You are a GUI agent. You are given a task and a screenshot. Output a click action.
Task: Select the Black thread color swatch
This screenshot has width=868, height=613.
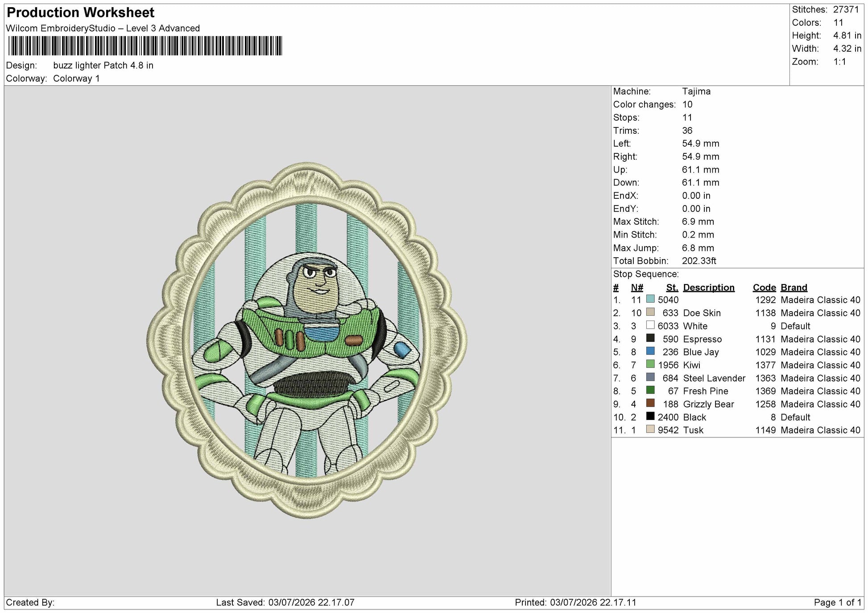[x=650, y=416]
